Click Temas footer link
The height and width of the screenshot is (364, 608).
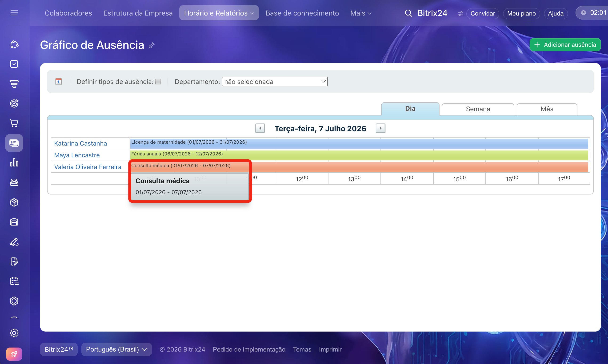(x=302, y=349)
